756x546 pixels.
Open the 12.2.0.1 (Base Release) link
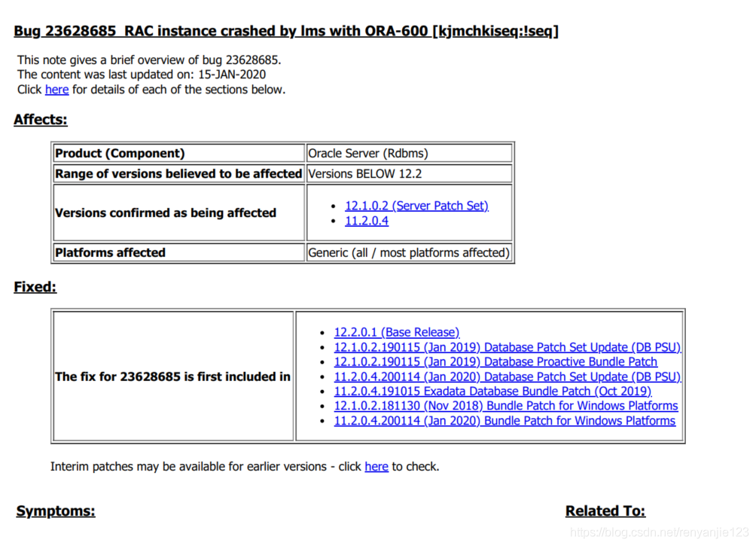click(x=396, y=332)
